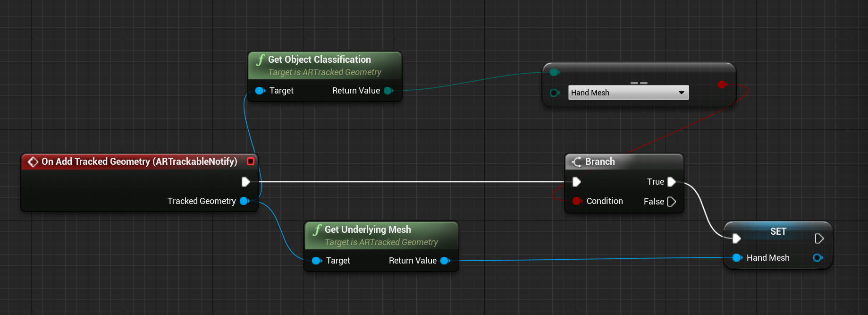Click the equals node top input pin
The image size is (868, 315).
555,72
